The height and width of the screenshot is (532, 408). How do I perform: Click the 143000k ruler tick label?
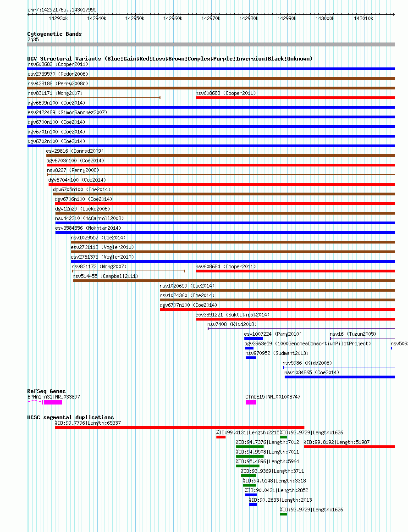coord(325,18)
